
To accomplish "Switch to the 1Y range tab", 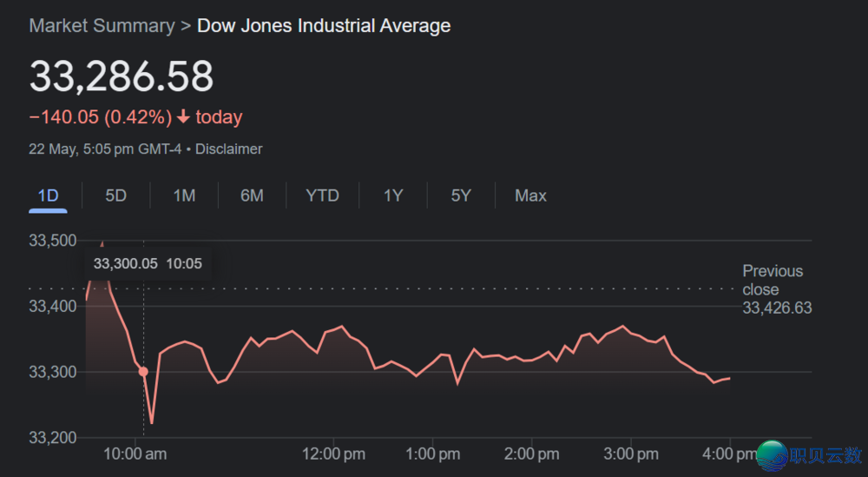I will point(393,195).
